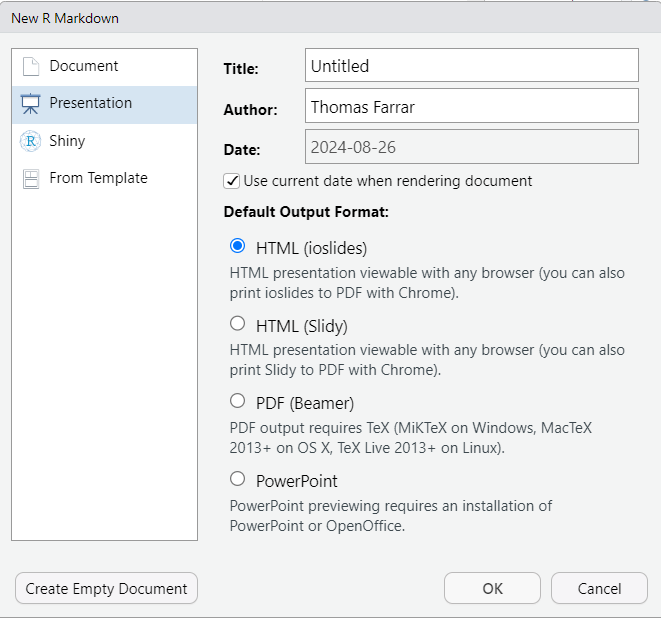Choose PowerPoint output format
661x618 pixels.
coord(237,478)
